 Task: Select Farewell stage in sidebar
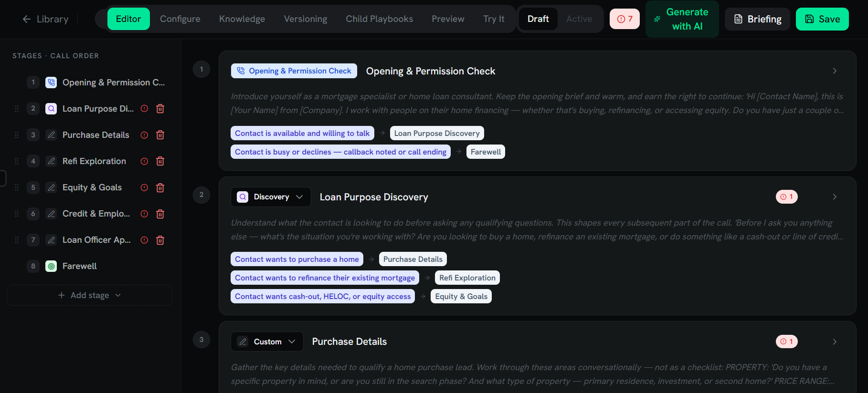79,266
